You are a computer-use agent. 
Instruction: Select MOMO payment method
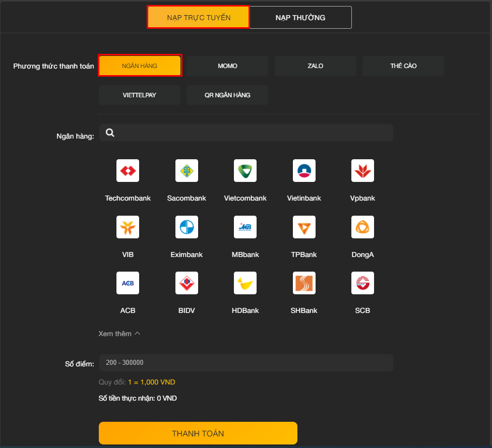coord(227,66)
